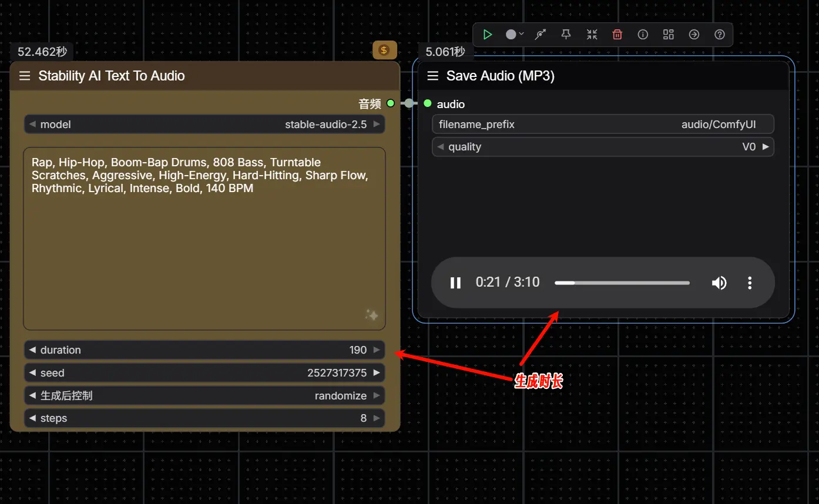The height and width of the screenshot is (504, 819).
Task: Collapse the node using the minimize arrows icon
Action: point(592,34)
